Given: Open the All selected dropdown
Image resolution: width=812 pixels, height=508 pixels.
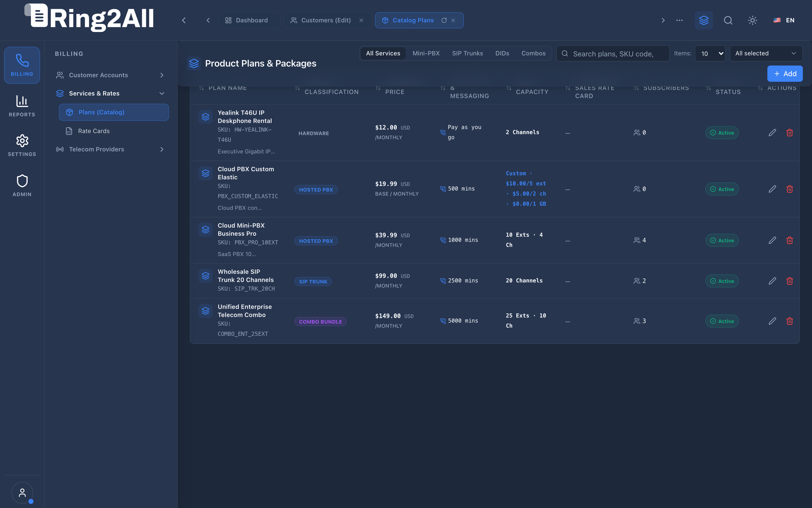Looking at the screenshot, I should point(766,53).
